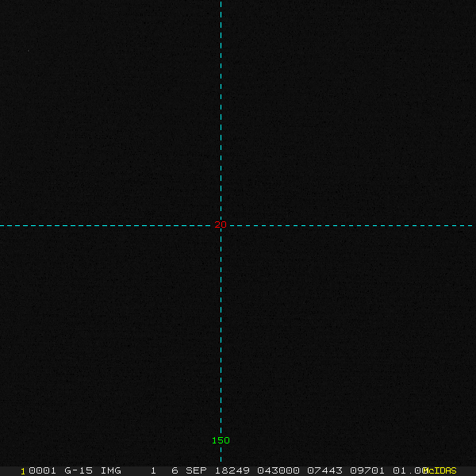Screen dimensions: 476x476
Task: Click horizontal dashed latitude line right of 20
Action: pos(349,225)
